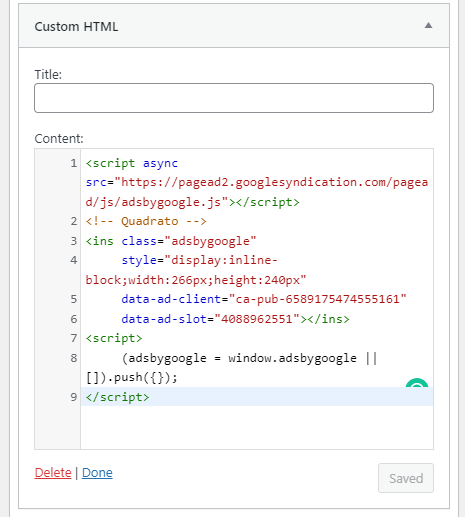
Task: Click line number 9 in gutter
Action: (x=74, y=397)
